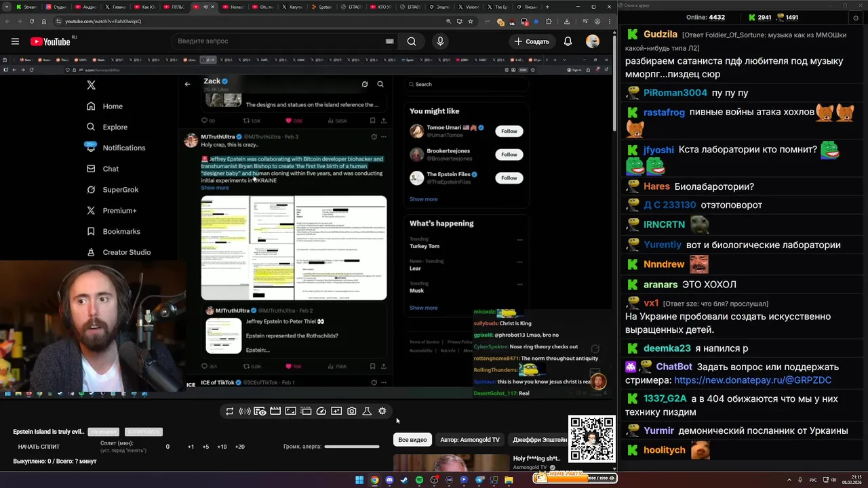
Task: Open more options for Turkey Tom trend
Action: (x=520, y=240)
